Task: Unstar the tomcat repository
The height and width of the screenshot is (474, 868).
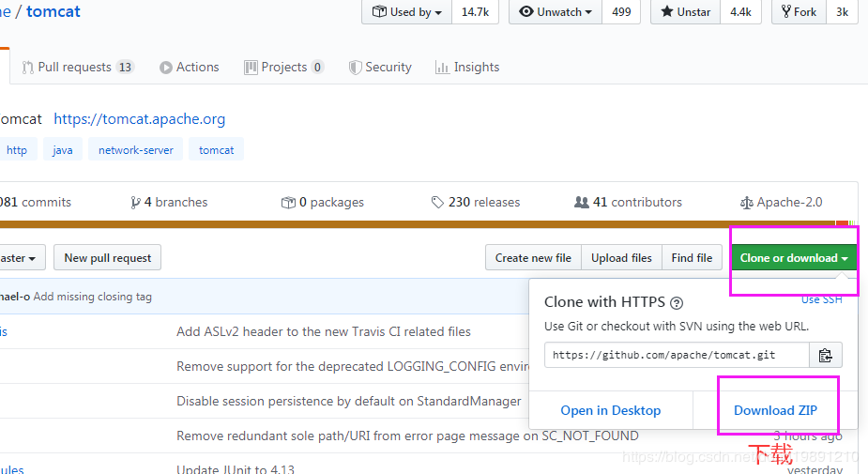Action: pos(685,11)
